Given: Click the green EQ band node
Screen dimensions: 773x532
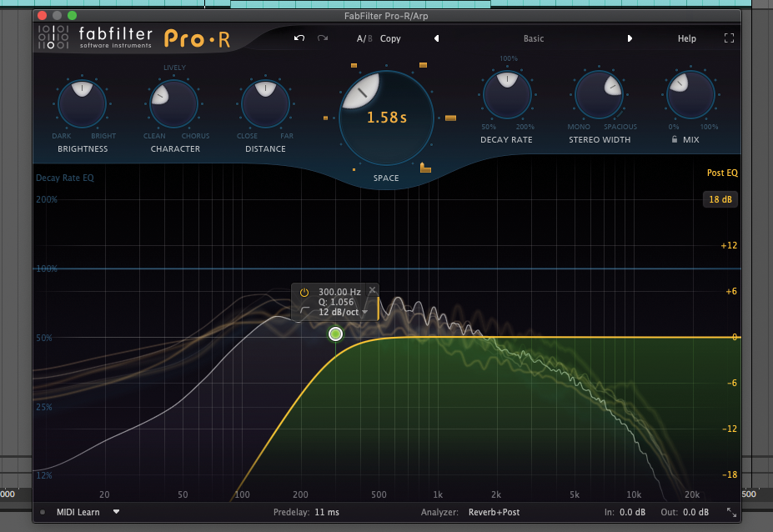Looking at the screenshot, I should click(335, 334).
